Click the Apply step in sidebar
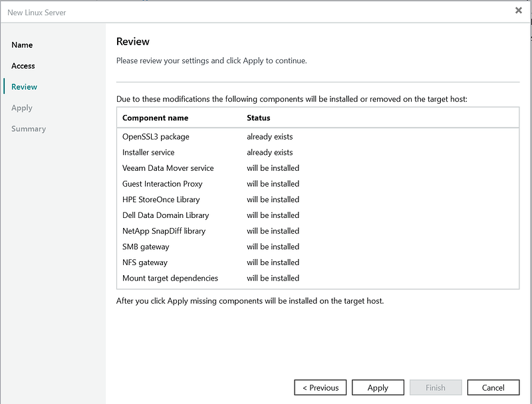The width and height of the screenshot is (532, 404). pyautogui.click(x=22, y=108)
